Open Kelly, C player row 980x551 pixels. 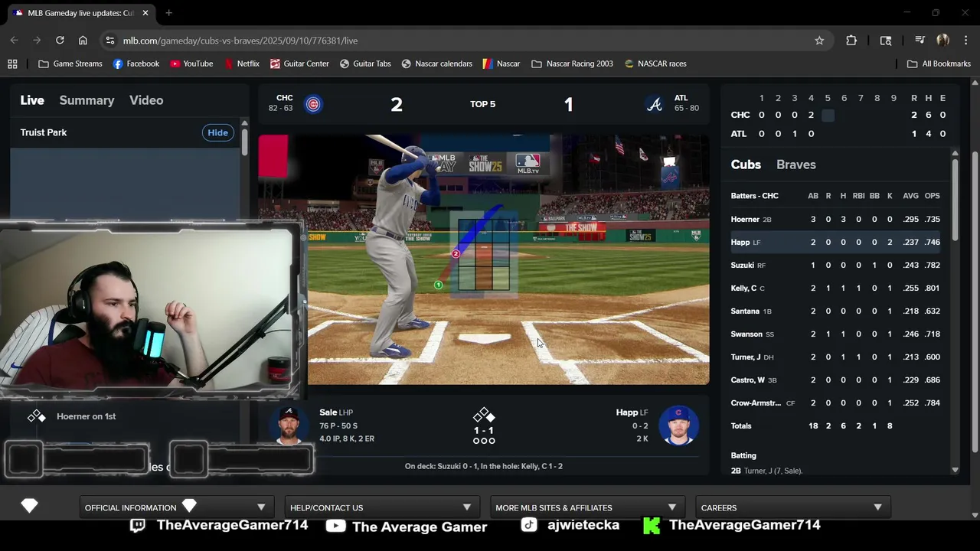click(835, 288)
